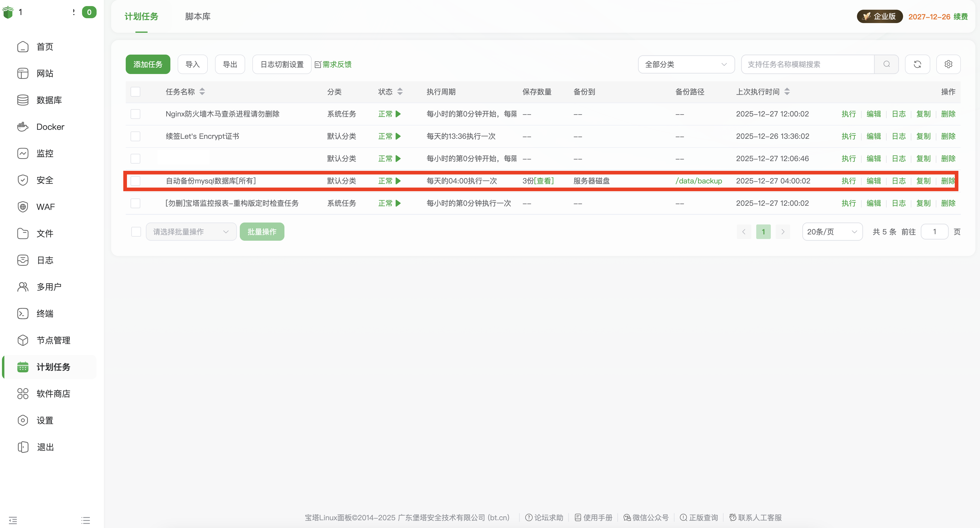Screen dimensions: 980x528
Task: Open the Docker sidebar icon
Action: click(23, 127)
